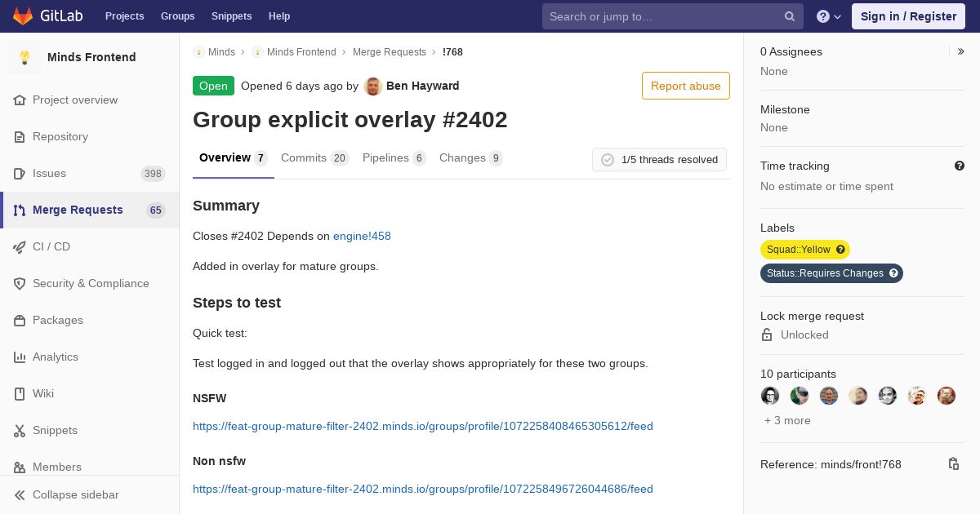
Task: Open Snippets in the sidebar
Action: [90, 430]
